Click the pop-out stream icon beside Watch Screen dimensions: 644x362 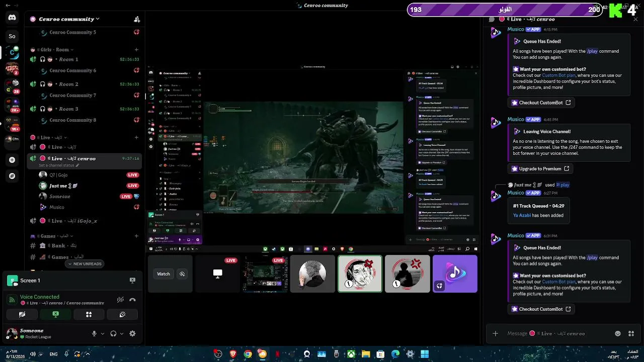182,274
